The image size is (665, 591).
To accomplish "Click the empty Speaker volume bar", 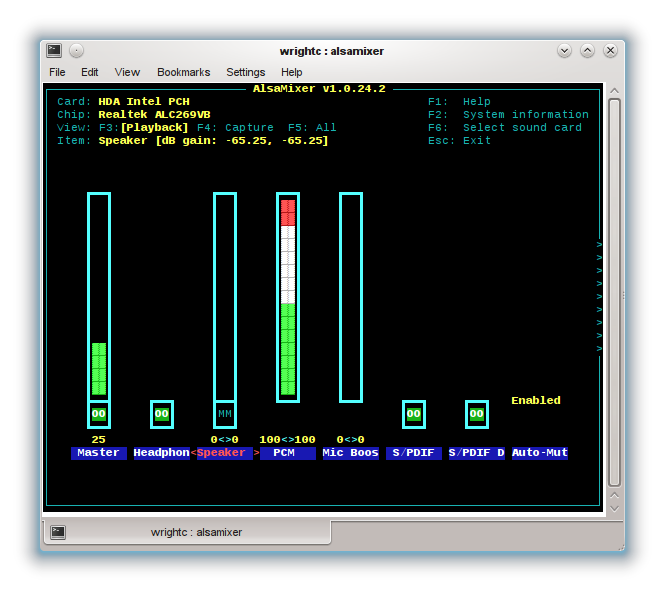I will point(225,296).
